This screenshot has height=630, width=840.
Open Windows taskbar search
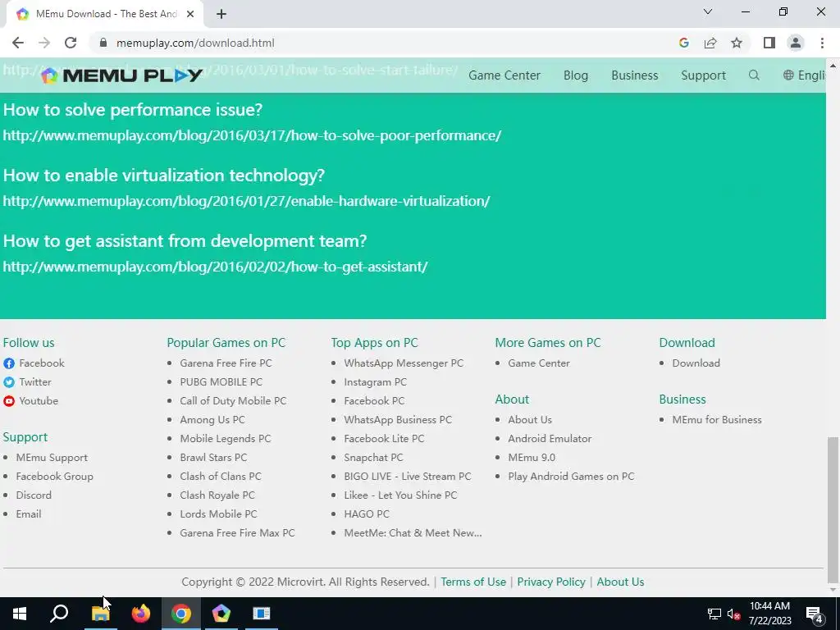[59, 614]
